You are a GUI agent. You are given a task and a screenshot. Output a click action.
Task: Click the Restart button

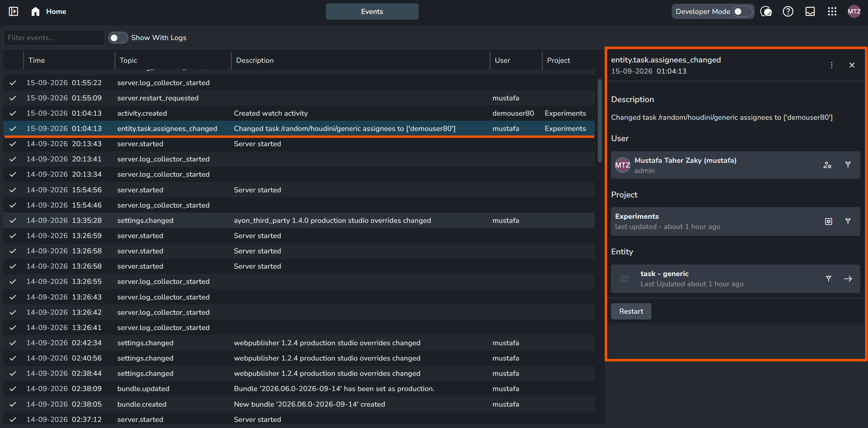(631, 311)
